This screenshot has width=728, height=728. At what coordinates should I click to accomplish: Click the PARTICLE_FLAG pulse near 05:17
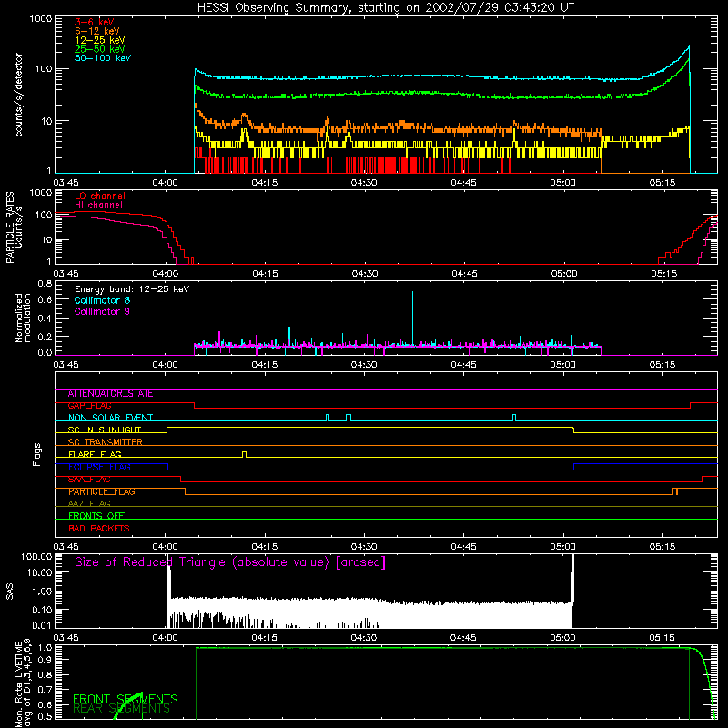675,491
